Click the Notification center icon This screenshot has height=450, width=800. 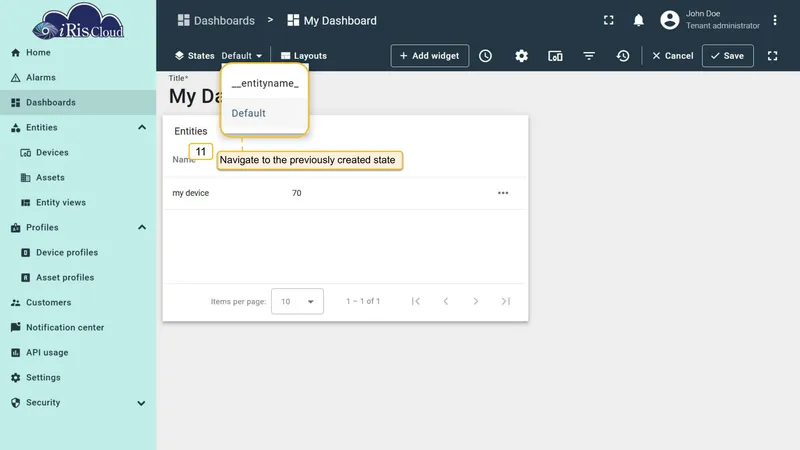click(16, 327)
